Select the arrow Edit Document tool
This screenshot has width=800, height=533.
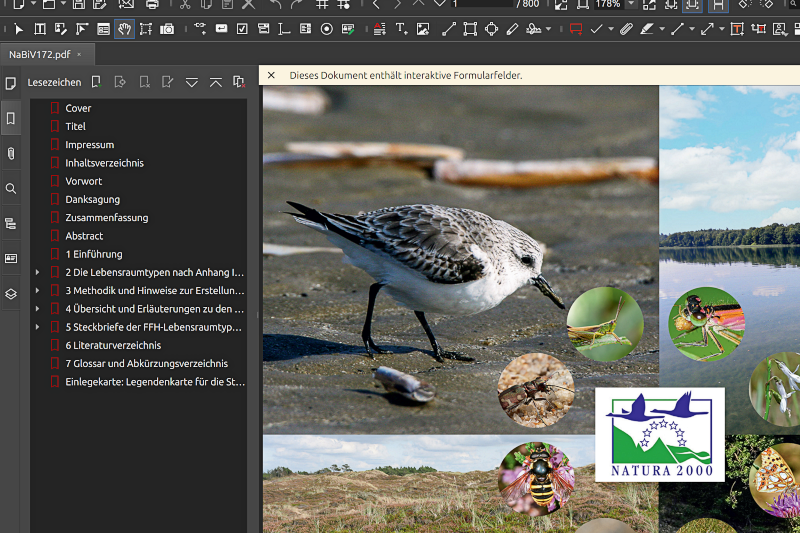[x=18, y=29]
